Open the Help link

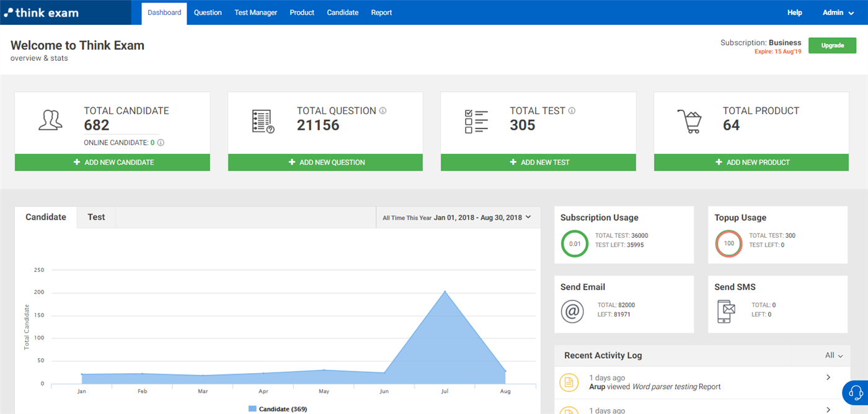point(794,12)
